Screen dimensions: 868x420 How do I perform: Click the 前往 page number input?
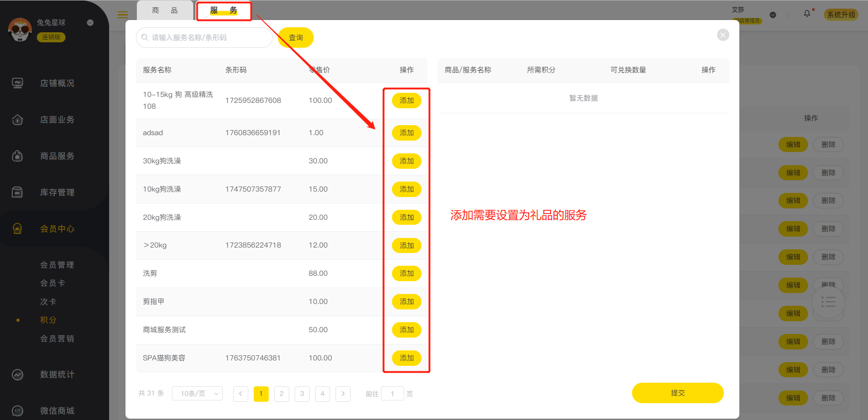tap(392, 394)
